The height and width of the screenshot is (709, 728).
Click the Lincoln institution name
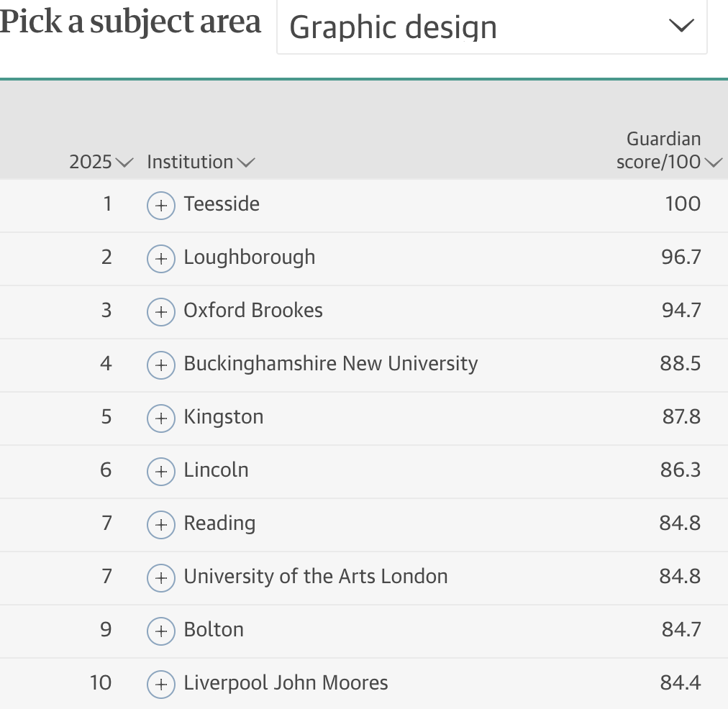tap(216, 470)
